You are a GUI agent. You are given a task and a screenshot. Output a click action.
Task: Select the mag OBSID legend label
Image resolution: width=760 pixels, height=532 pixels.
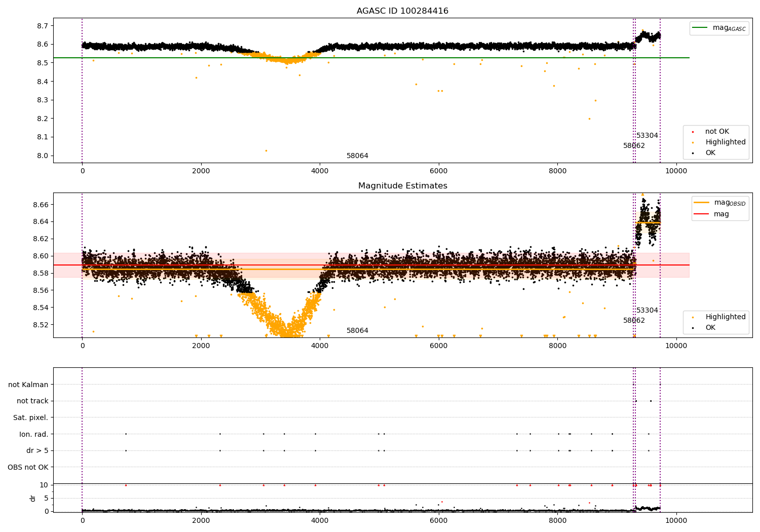730,203
